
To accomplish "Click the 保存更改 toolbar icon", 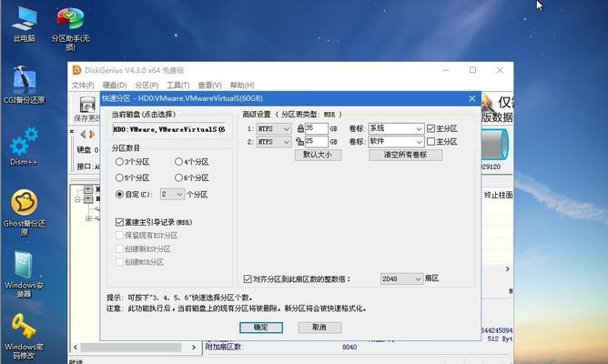I will [86, 109].
